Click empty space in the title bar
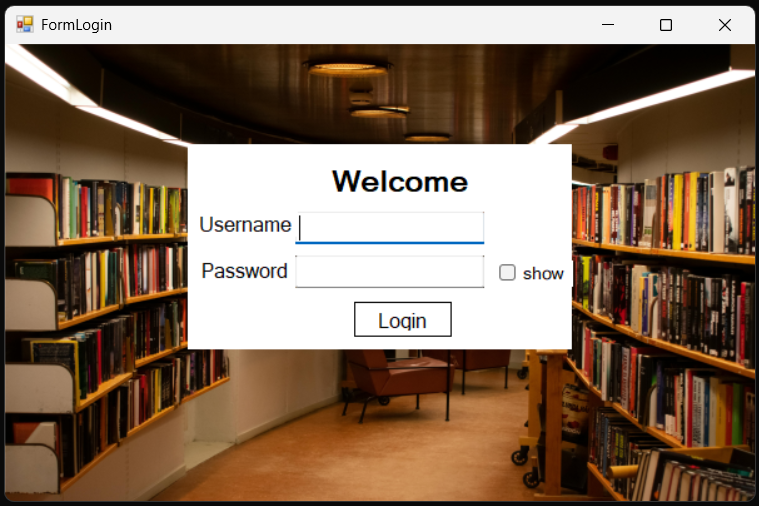The image size is (759, 506). click(x=350, y=25)
